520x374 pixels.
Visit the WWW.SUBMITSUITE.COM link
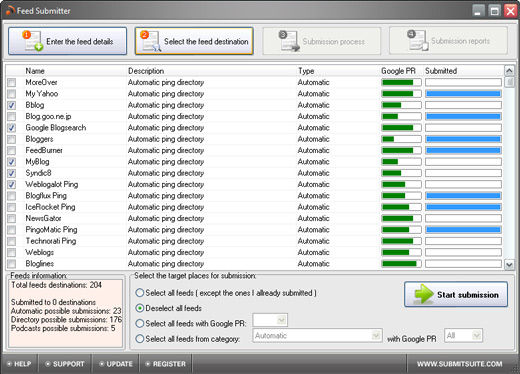[460, 364]
